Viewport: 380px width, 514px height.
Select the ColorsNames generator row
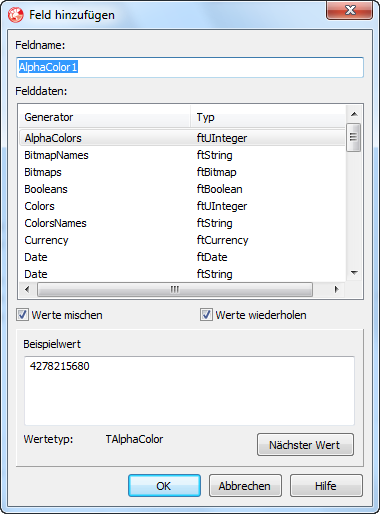pyautogui.click(x=182, y=223)
